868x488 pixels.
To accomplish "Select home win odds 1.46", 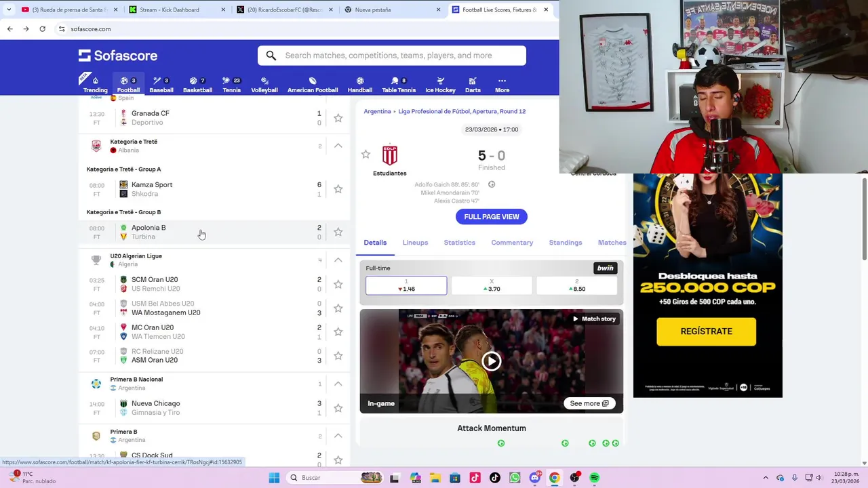I will 406,285.
